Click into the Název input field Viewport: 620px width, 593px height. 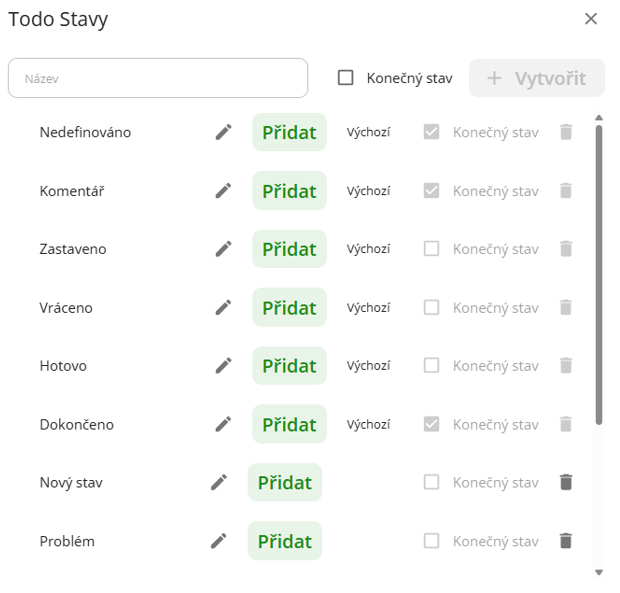[x=158, y=78]
